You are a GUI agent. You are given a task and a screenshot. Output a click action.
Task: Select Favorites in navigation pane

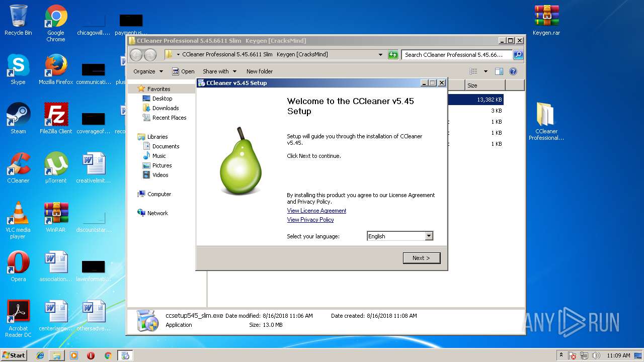(x=158, y=89)
